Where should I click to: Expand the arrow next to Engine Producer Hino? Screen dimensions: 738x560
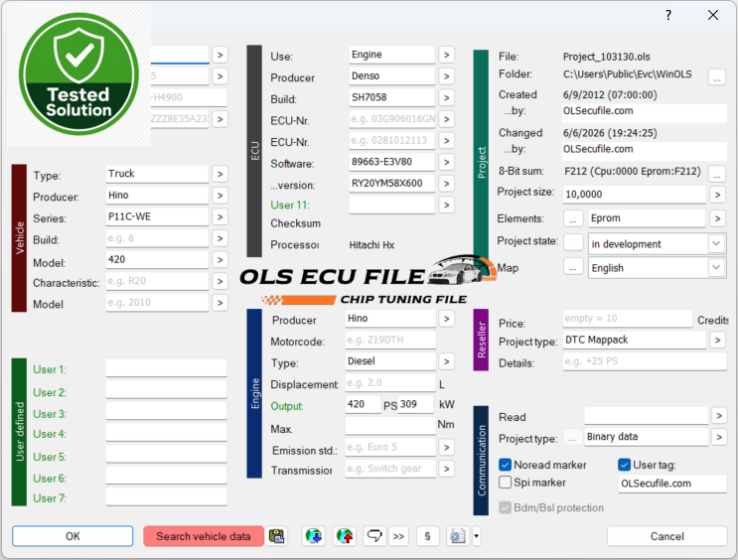(x=446, y=319)
